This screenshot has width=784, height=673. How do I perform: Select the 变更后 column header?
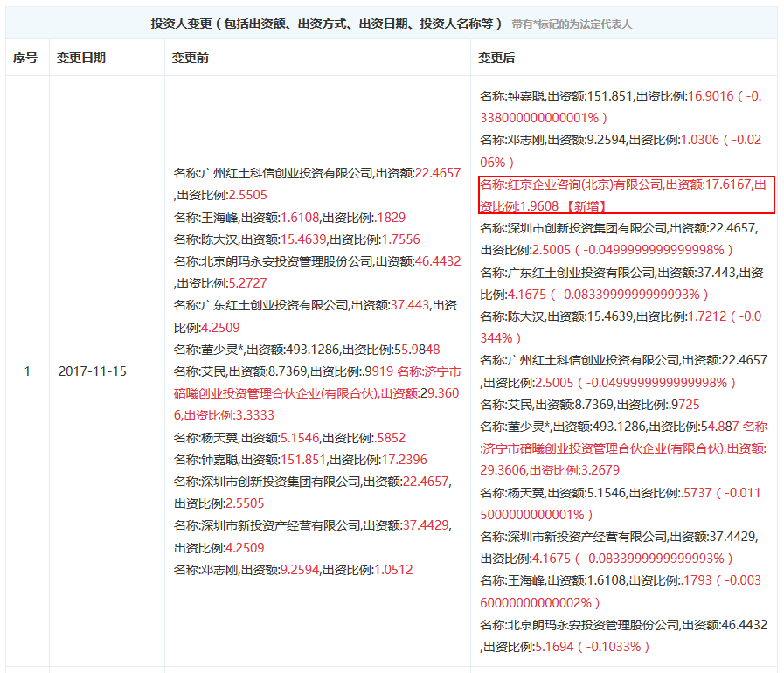496,58
